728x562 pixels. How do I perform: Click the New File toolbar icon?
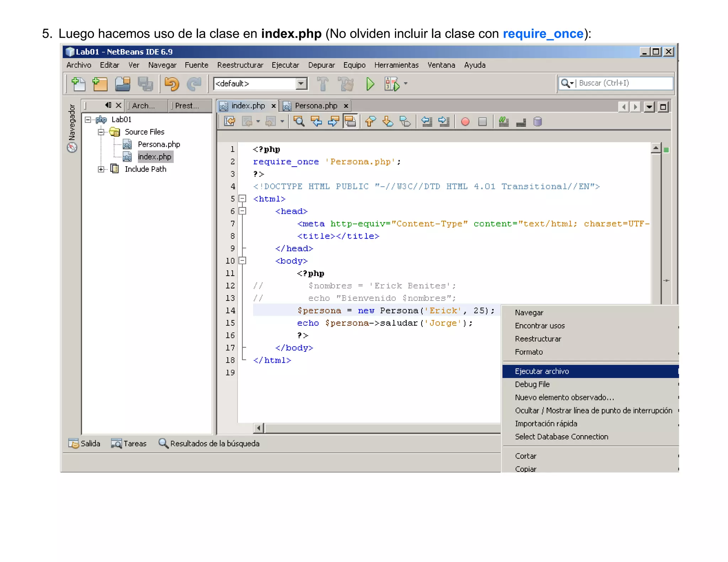[78, 84]
